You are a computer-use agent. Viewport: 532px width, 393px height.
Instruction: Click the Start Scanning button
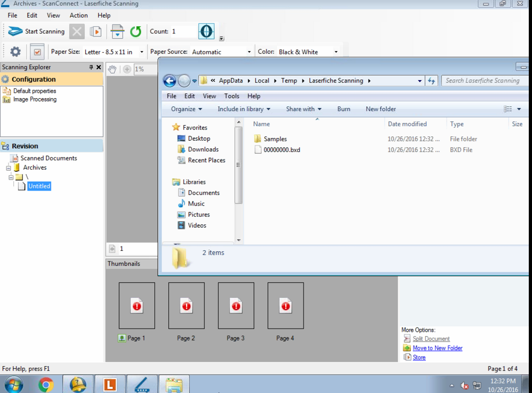[x=36, y=32]
